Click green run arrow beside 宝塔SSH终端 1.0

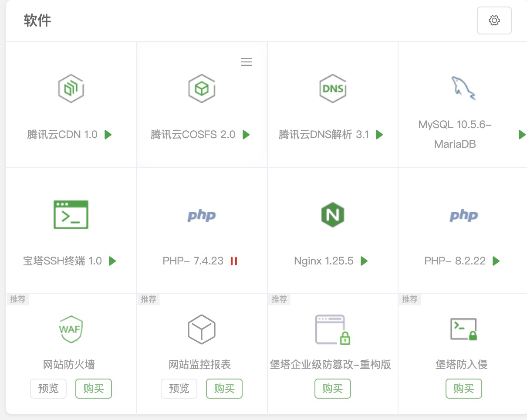[112, 261]
